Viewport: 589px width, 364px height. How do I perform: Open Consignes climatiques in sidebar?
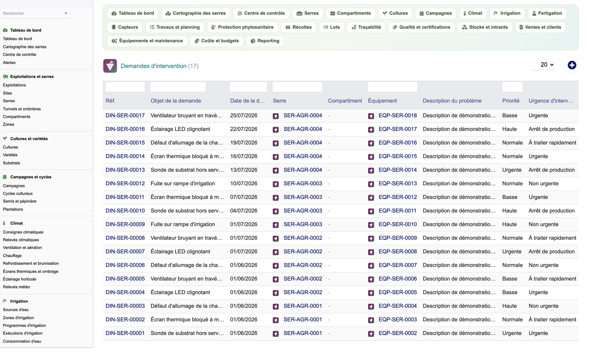23,232
